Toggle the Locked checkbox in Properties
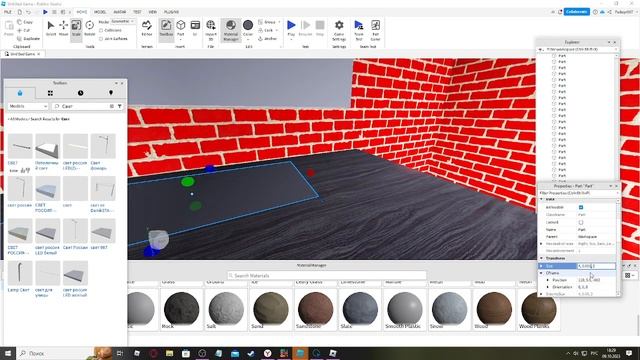The image size is (640, 360). [581, 222]
